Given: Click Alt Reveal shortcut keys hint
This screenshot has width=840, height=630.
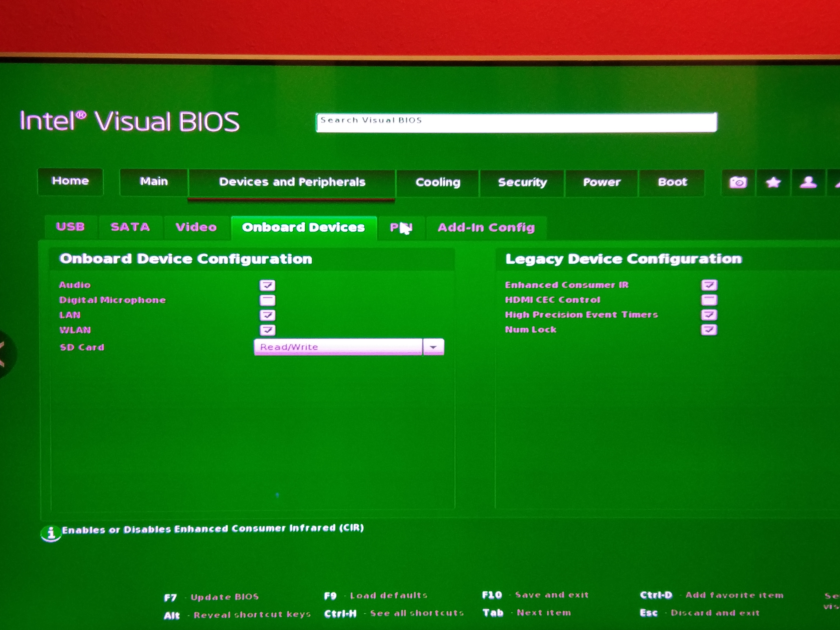Looking at the screenshot, I should 237,615.
